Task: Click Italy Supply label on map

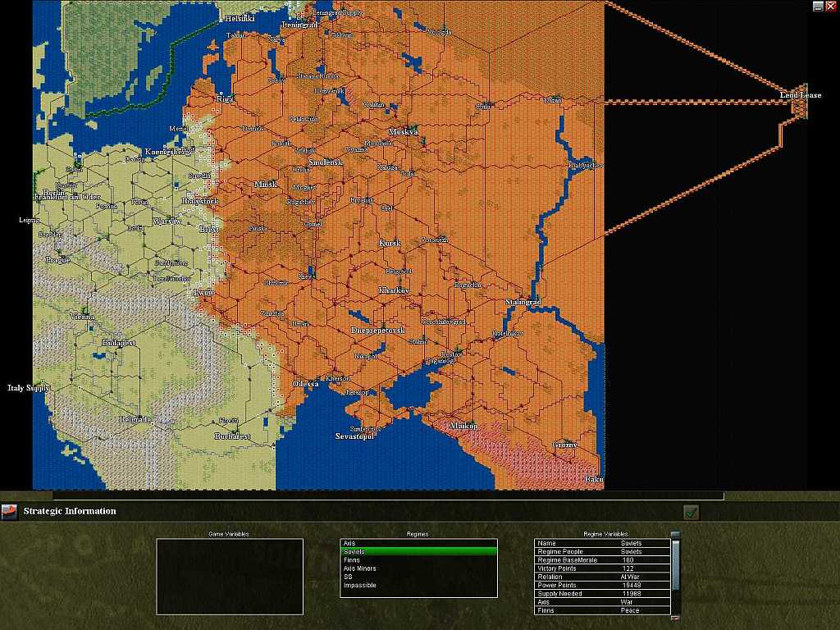Action: point(29,388)
